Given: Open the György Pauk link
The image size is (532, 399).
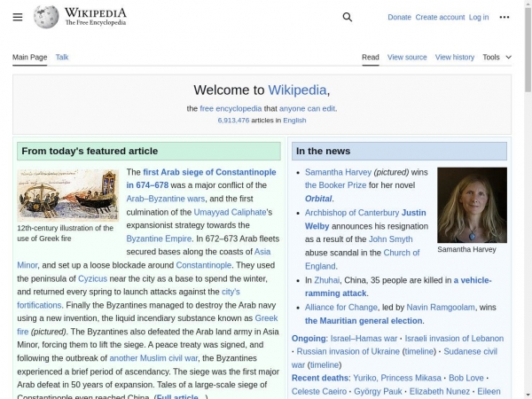Looking at the screenshot, I should click(x=378, y=391).
